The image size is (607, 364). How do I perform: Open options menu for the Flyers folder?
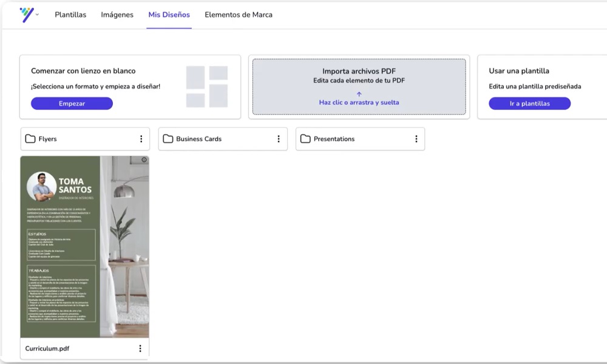click(141, 139)
